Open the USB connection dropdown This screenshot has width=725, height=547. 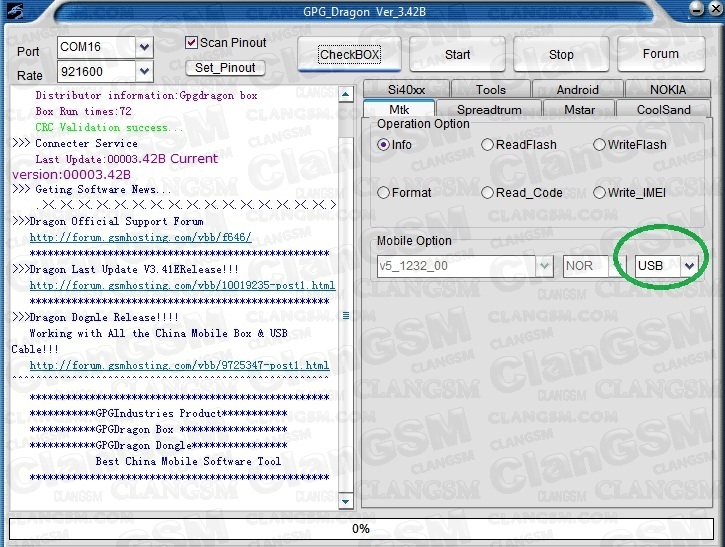689,266
